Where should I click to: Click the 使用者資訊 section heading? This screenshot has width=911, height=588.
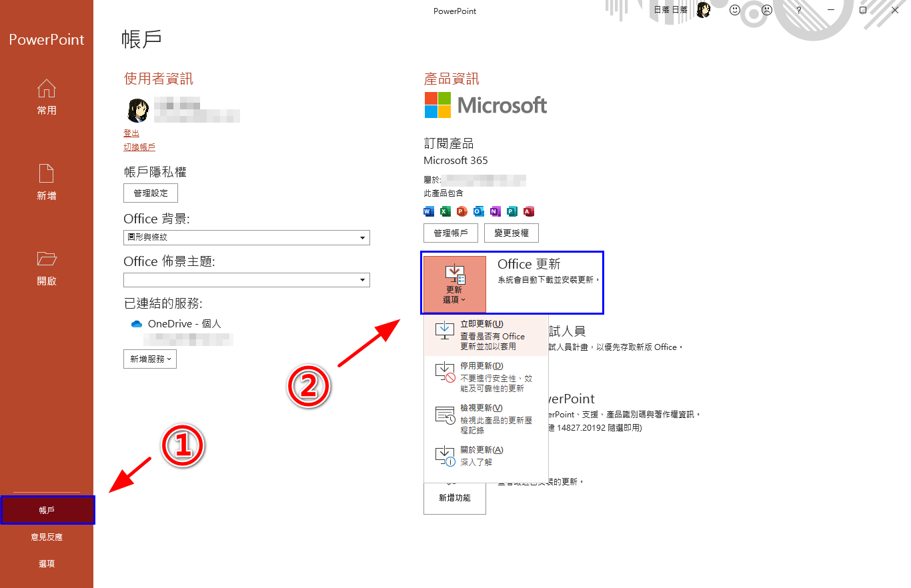pos(159,79)
